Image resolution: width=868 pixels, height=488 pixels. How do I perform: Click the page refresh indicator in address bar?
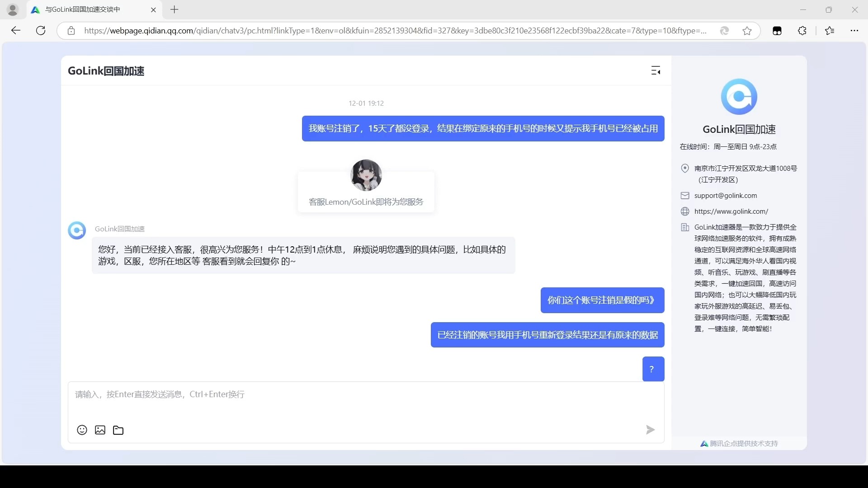724,31
